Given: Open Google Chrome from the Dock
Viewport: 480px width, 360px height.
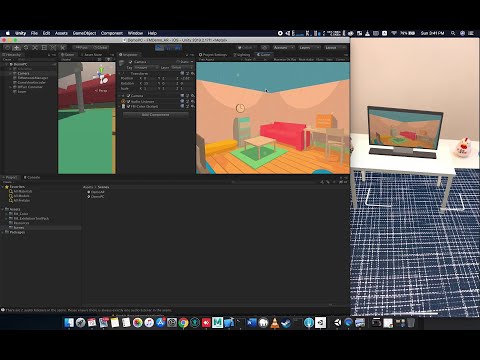Looking at the screenshot, I should click(183, 322).
